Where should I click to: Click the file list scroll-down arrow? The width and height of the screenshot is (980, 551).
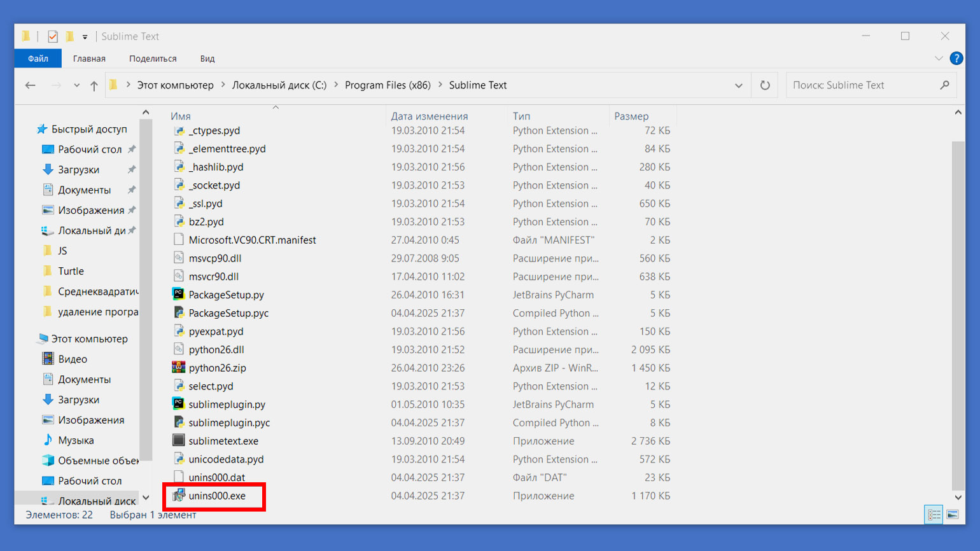958,497
